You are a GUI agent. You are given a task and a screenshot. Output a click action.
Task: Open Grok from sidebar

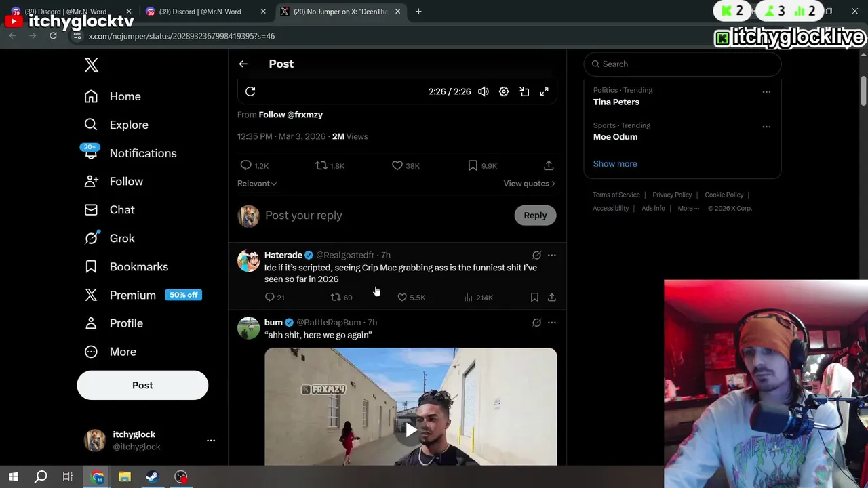click(x=109, y=239)
